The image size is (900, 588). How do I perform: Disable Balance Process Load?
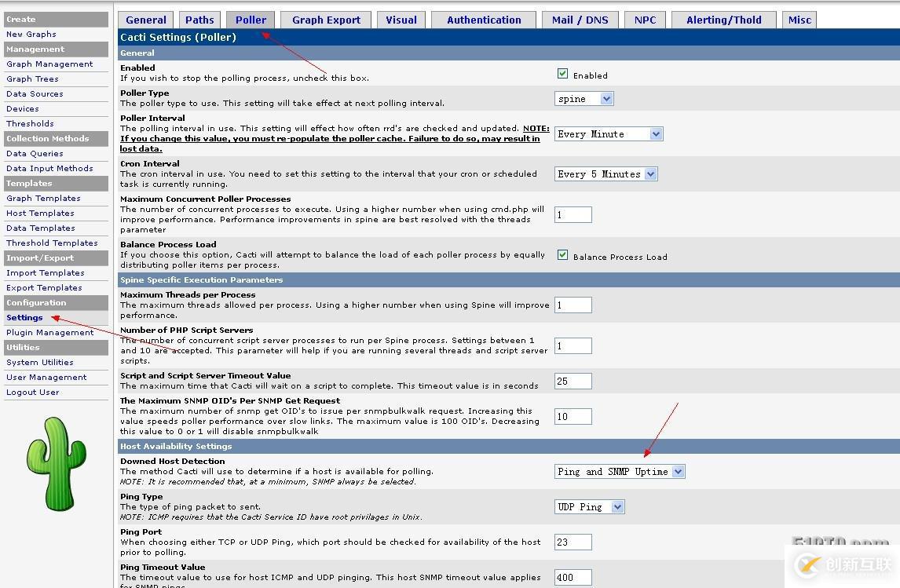pos(563,255)
